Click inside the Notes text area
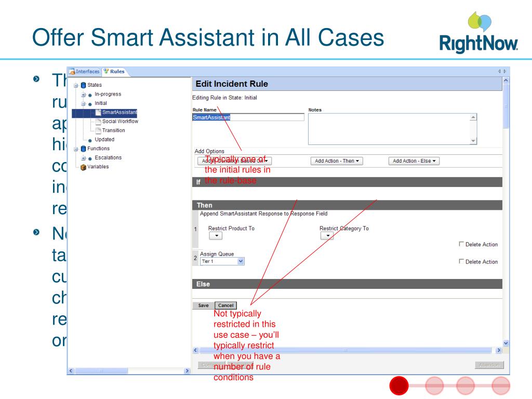Viewport: 532px width, 399px height. [389, 129]
